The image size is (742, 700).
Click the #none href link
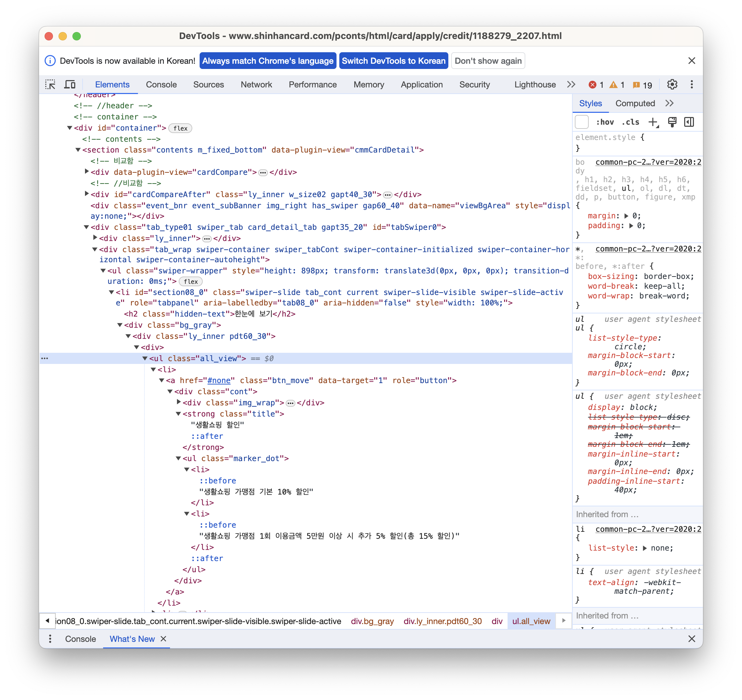219,381
